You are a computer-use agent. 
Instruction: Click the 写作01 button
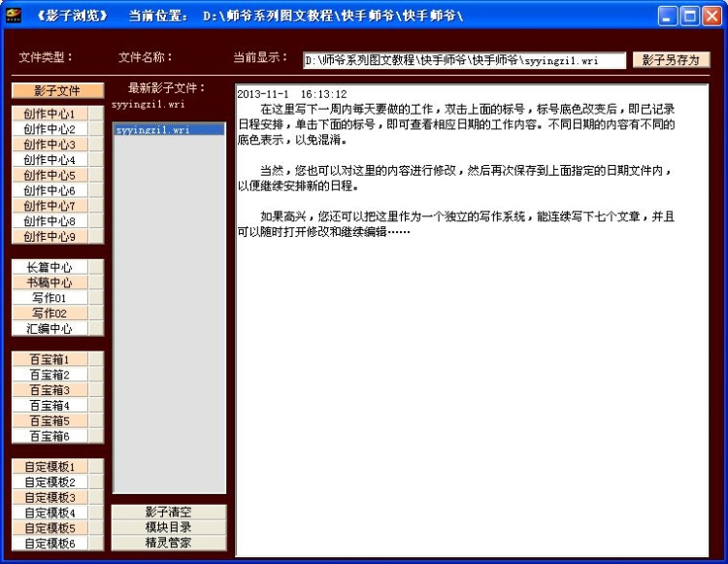click(50, 298)
